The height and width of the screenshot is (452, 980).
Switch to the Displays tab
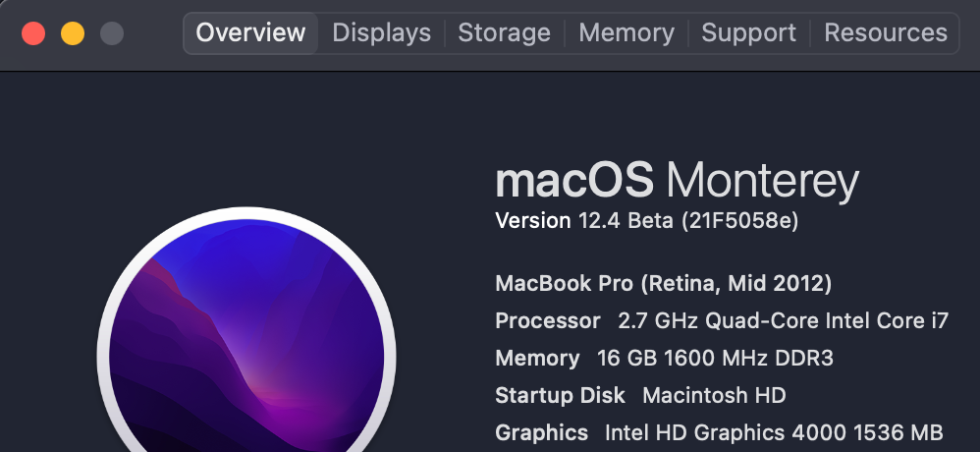(x=381, y=33)
